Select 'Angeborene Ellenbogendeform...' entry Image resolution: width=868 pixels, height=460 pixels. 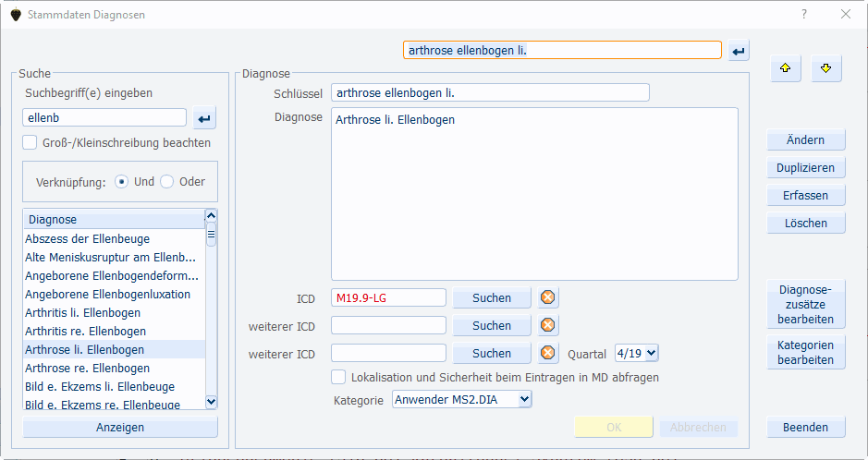pyautogui.click(x=114, y=275)
